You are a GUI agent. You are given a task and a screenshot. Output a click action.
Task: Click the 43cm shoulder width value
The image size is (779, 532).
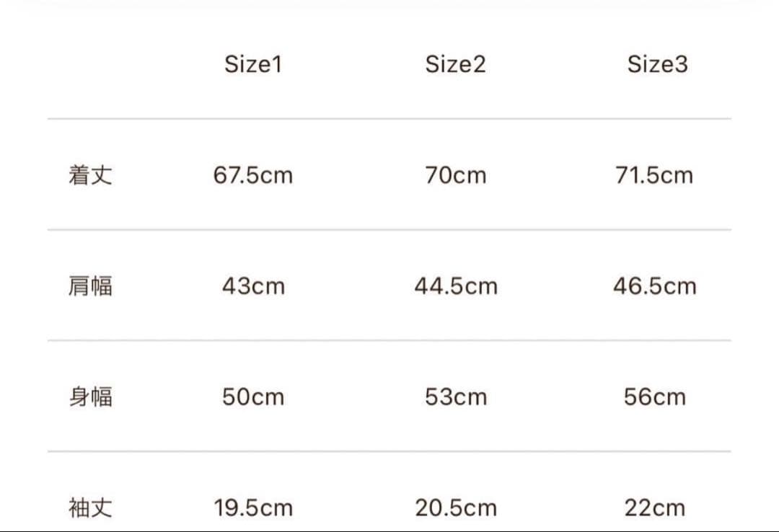pos(253,286)
